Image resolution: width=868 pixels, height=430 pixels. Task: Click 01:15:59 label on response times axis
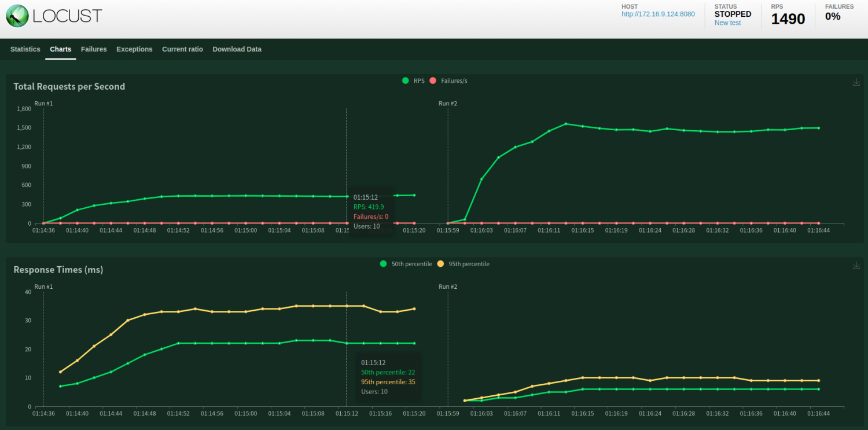point(448,414)
